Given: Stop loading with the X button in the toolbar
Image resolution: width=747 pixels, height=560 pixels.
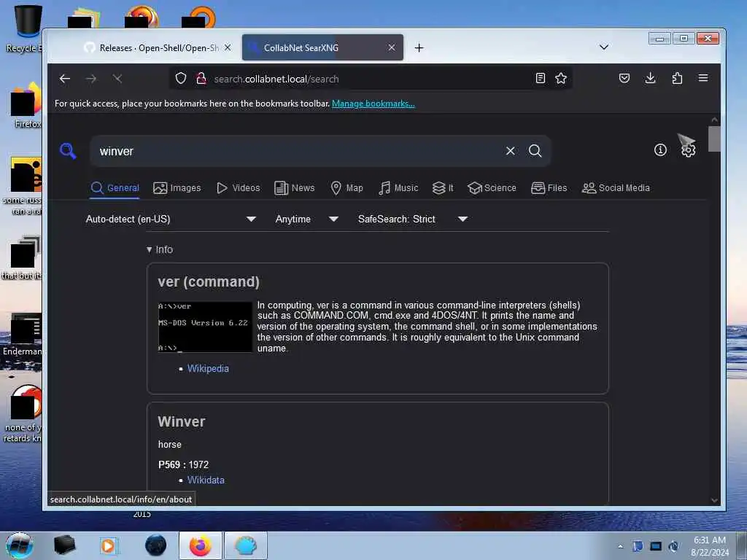Looking at the screenshot, I should pos(117,79).
